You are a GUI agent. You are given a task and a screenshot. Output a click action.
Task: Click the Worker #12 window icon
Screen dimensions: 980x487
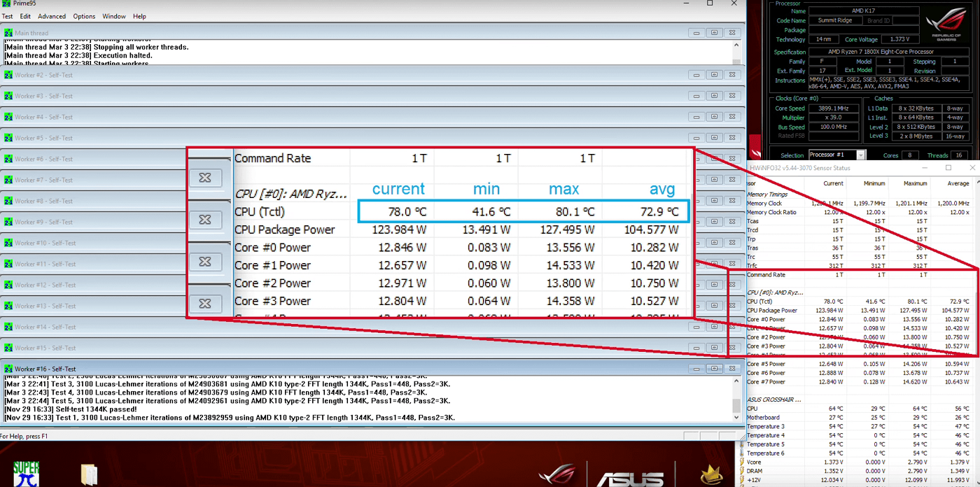click(x=8, y=285)
